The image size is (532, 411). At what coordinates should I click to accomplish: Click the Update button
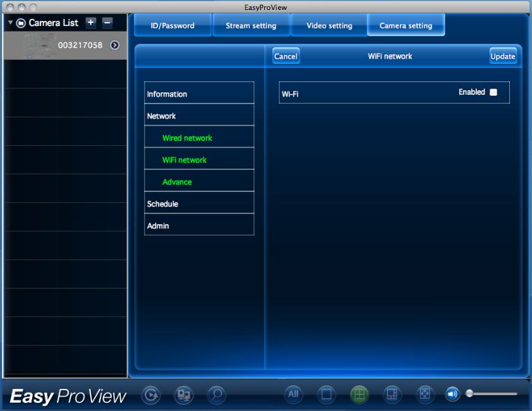(x=503, y=56)
